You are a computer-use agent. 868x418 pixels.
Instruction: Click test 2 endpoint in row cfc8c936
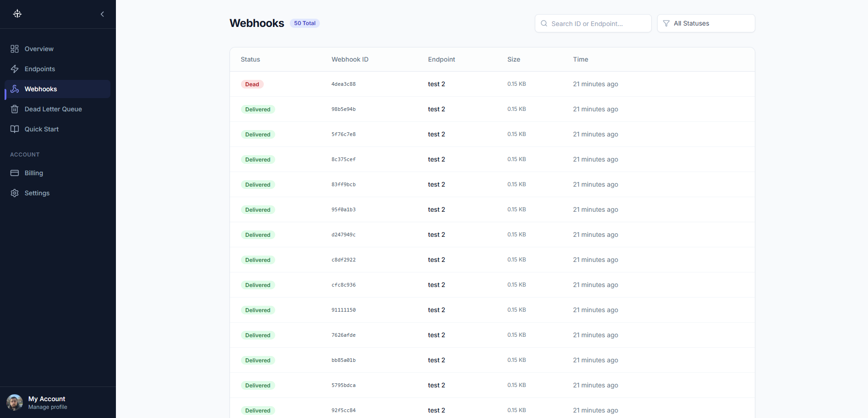(x=436, y=285)
